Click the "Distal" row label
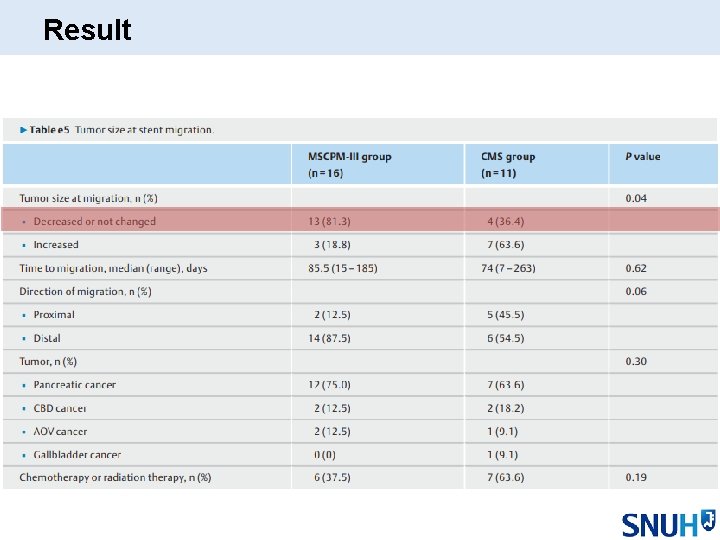720x540 pixels. click(47, 338)
